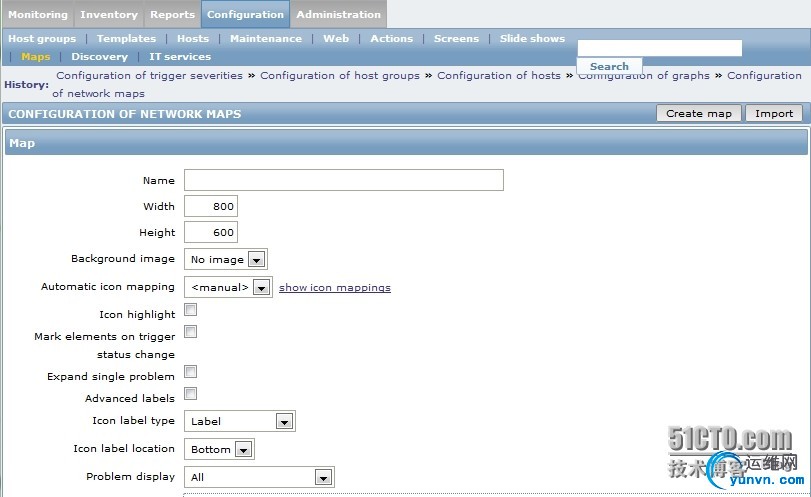Viewport: 811px width, 497px height.
Task: Open Screens configuration
Action: point(456,38)
